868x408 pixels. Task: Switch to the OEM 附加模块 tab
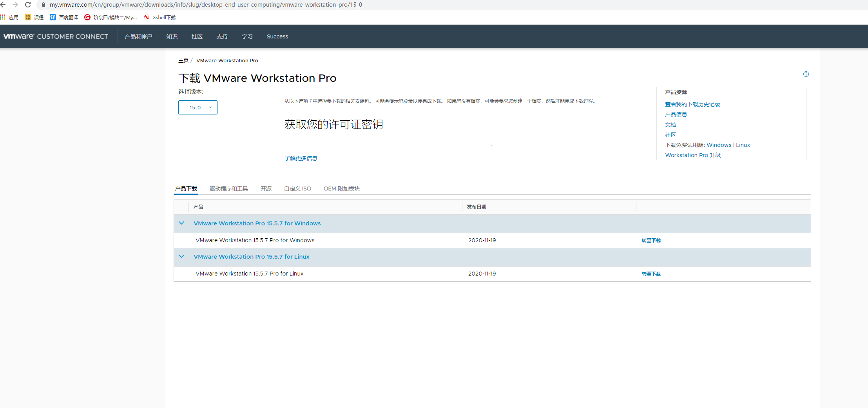click(342, 189)
